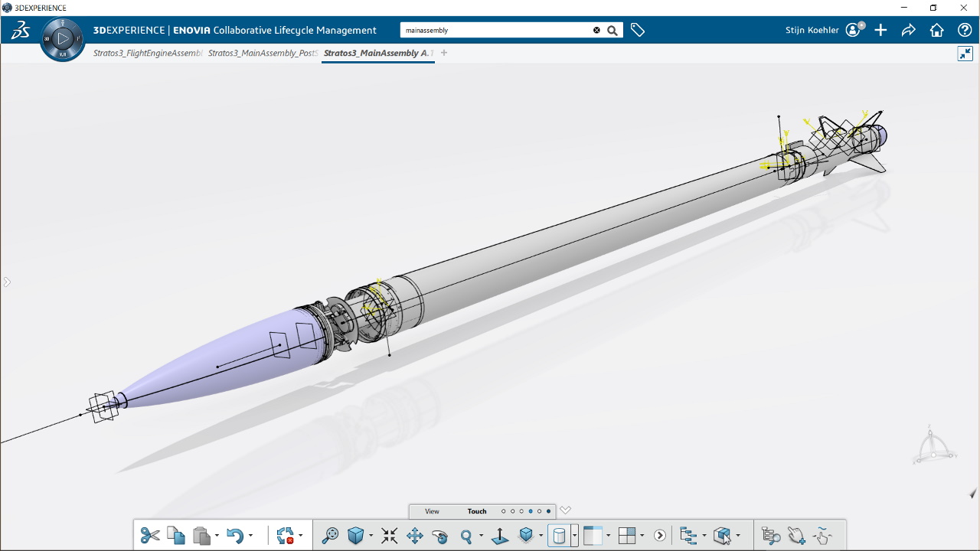Click the Cut scissors icon
The height and width of the screenshot is (551, 980).
[x=150, y=536]
